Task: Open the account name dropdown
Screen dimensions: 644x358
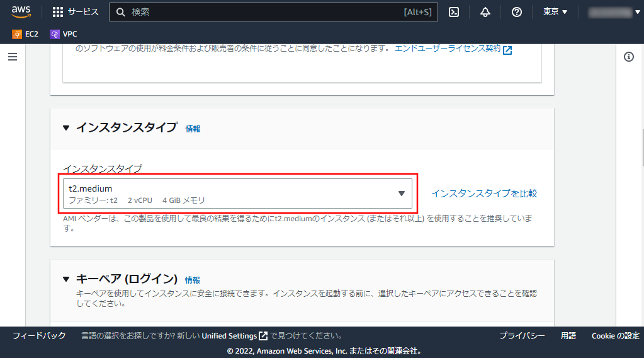Action: 614,13
